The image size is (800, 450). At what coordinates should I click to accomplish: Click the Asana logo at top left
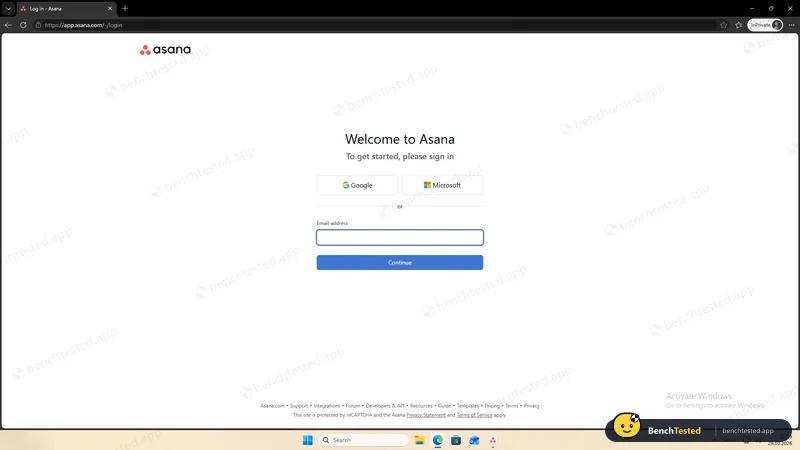point(165,49)
